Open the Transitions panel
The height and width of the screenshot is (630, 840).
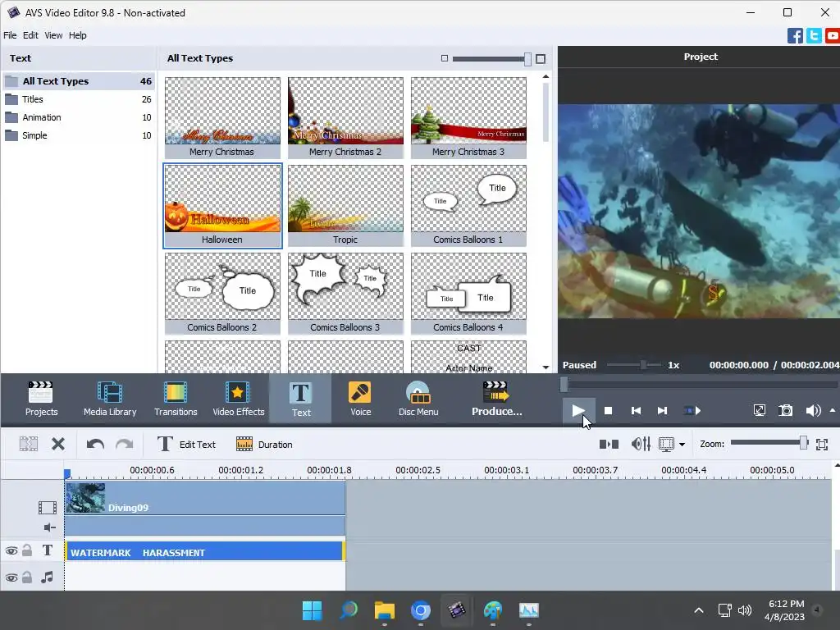click(176, 399)
